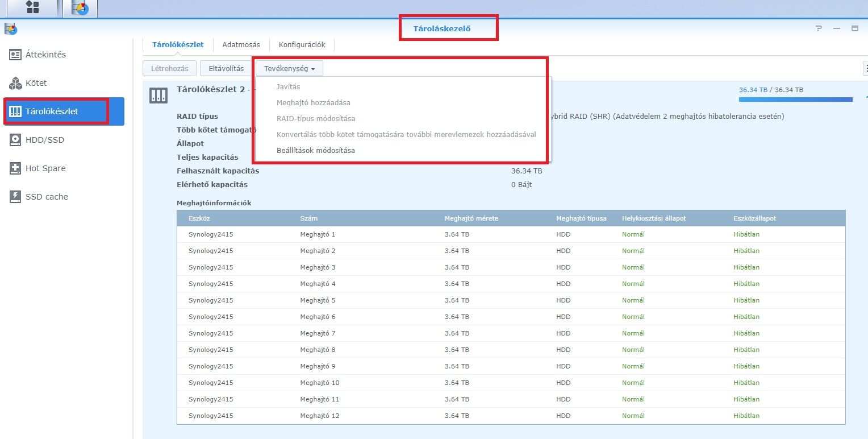Image resolution: width=868 pixels, height=439 pixels.
Task: Click the SSD cache lightning icon
Action: [x=15, y=197]
